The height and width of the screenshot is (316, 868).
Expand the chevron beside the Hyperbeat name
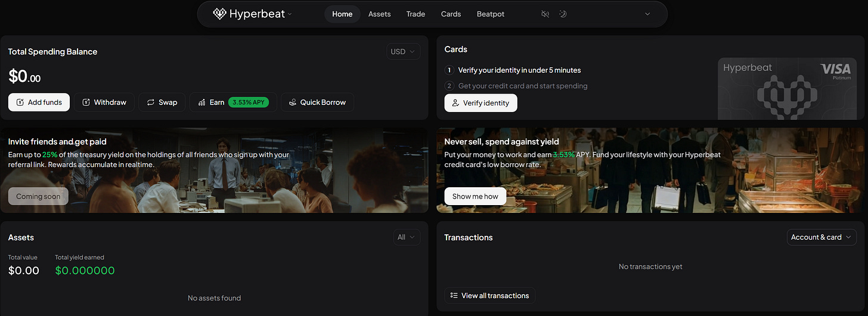tap(290, 14)
